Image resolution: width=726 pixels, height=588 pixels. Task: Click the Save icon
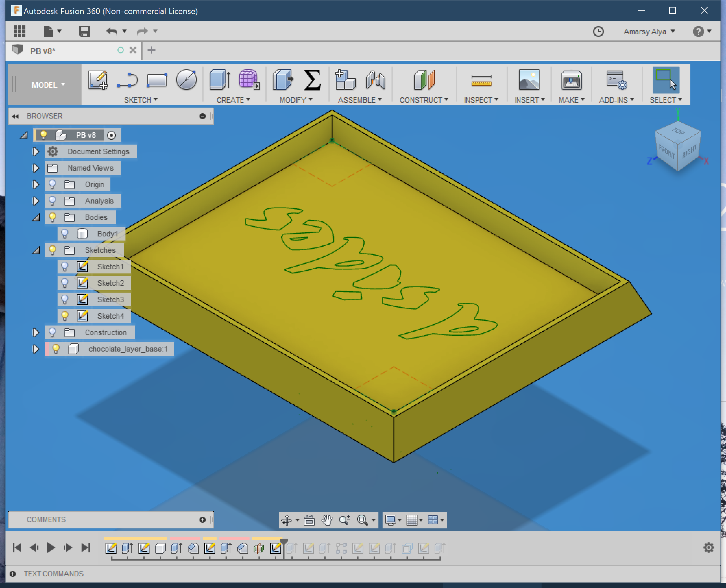(84, 31)
